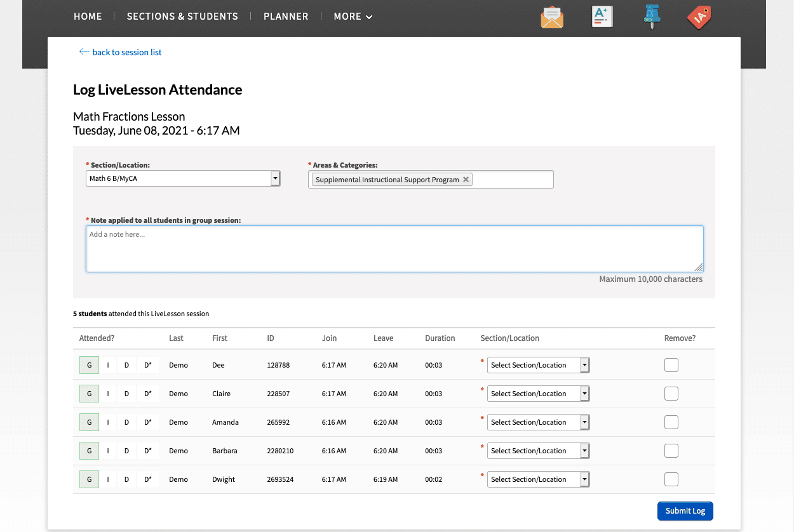Click the Last column header
This screenshot has height=532, width=794.
point(176,338)
